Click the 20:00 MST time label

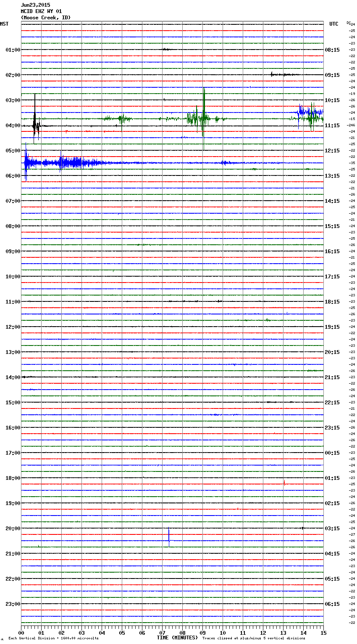coord(13,529)
